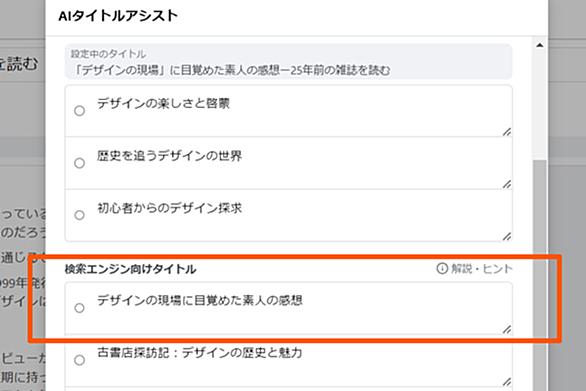Click the 検索エンジン向けタイトル heading

(130, 269)
